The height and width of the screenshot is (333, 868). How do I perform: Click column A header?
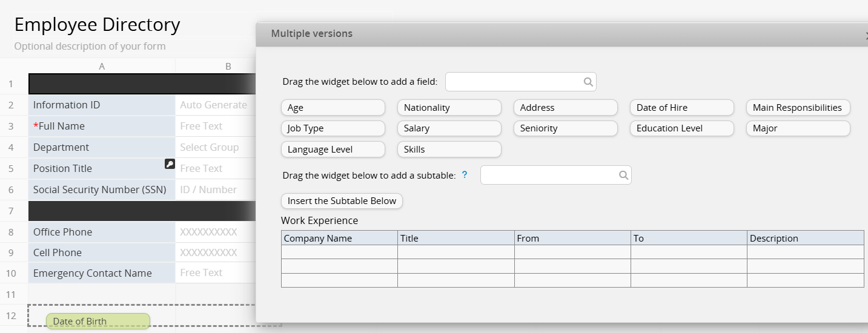point(102,67)
